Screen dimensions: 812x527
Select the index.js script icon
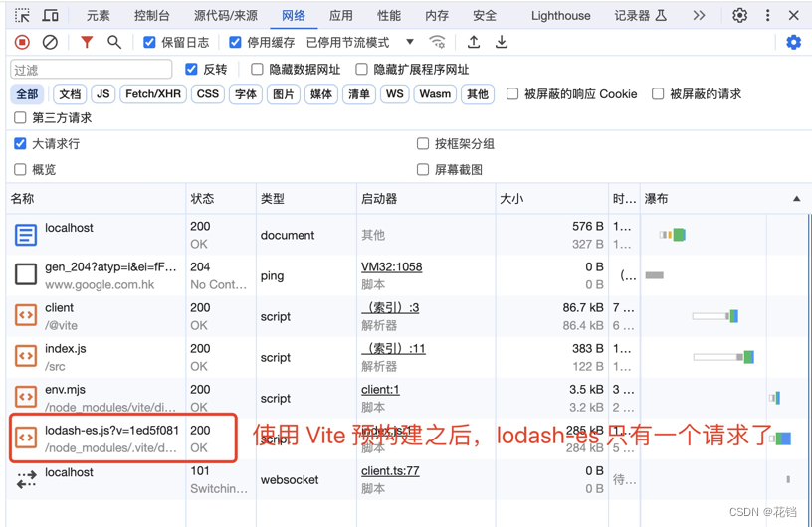coord(26,356)
